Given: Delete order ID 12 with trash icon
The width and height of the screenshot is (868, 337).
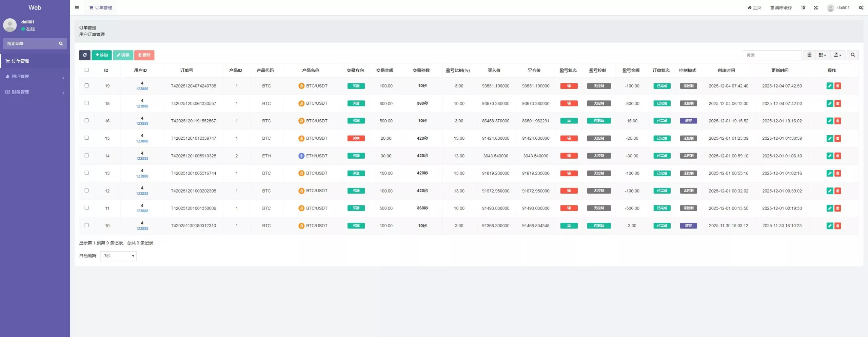Looking at the screenshot, I should click(x=837, y=191).
